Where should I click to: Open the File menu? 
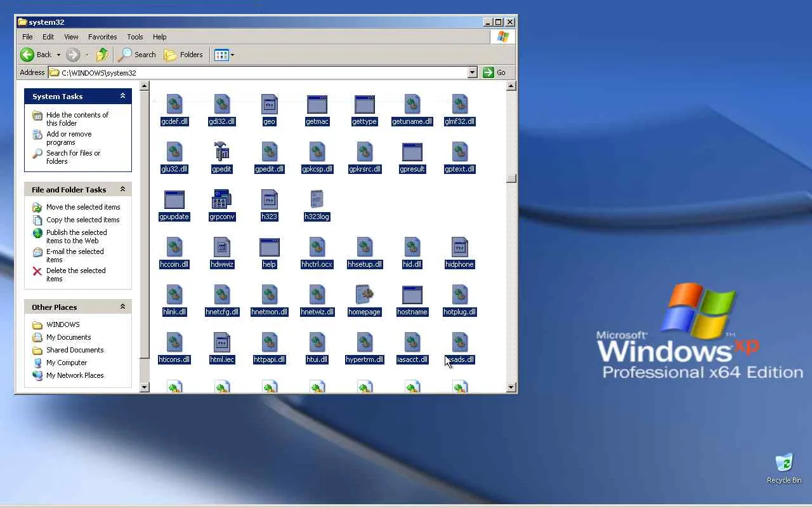(x=27, y=37)
